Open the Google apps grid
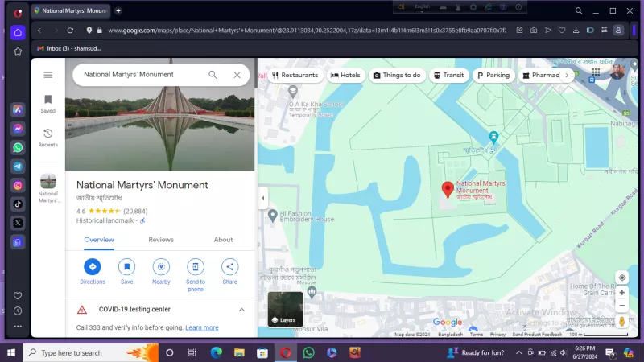 (596, 72)
